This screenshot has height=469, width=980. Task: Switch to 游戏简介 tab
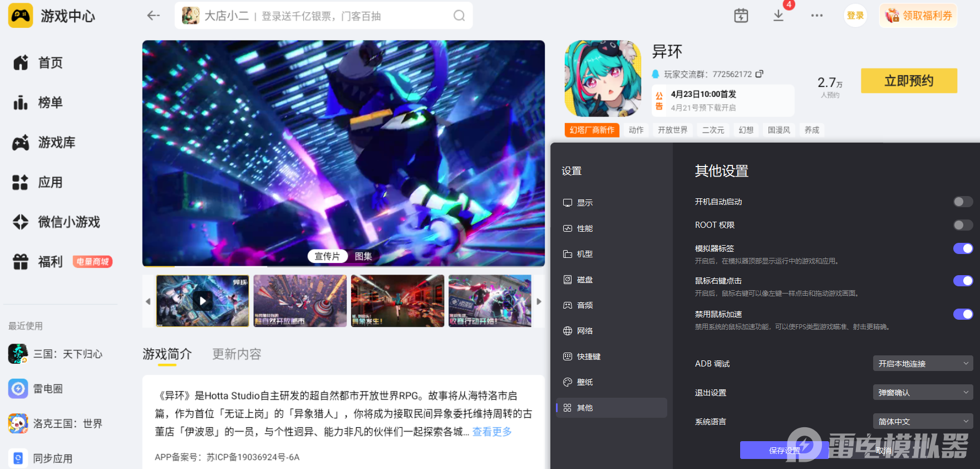[x=167, y=354]
